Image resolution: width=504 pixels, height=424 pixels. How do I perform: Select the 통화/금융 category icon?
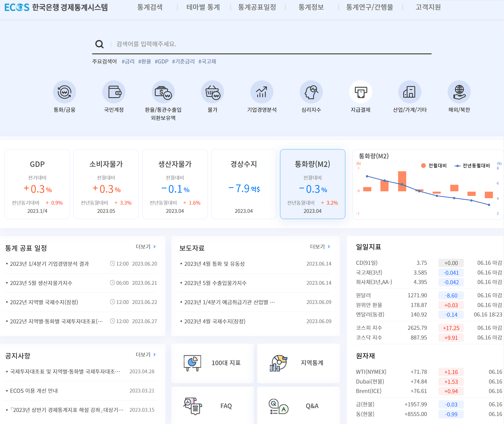pos(64,92)
